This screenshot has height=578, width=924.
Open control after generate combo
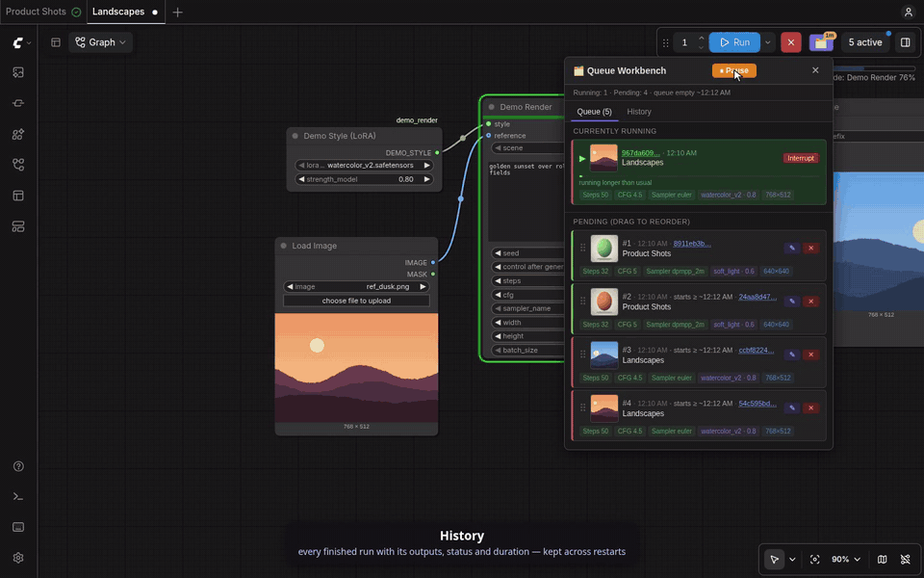527,267
